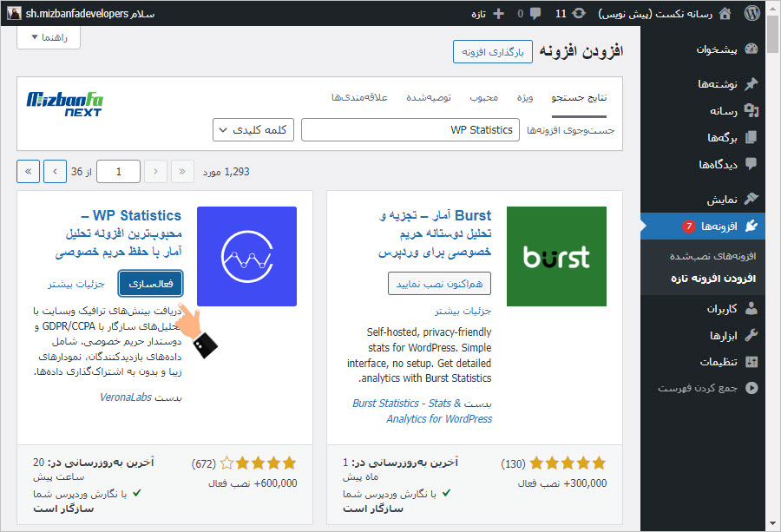Click the WP Statistics blue logo
Image resolution: width=781 pixels, height=532 pixels.
[x=246, y=257]
